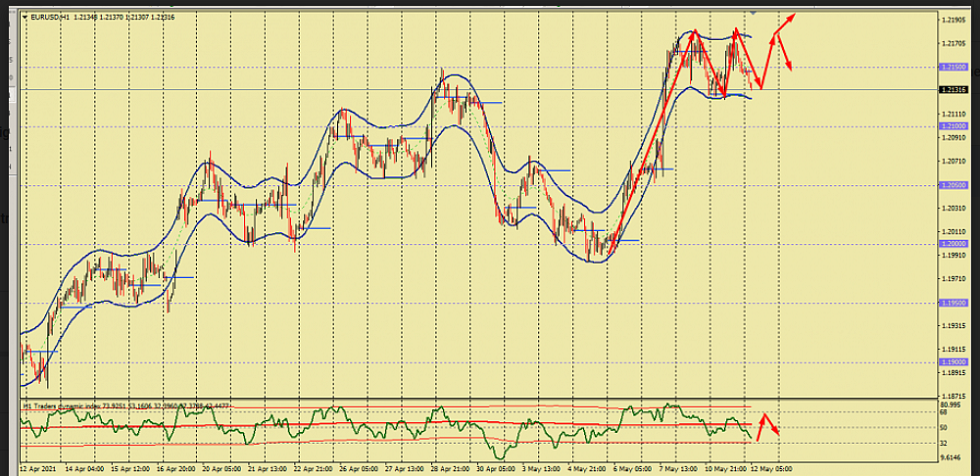The width and height of the screenshot is (980, 476).
Task: Click the 1.21905 value on the price scale
Action: coord(953,20)
